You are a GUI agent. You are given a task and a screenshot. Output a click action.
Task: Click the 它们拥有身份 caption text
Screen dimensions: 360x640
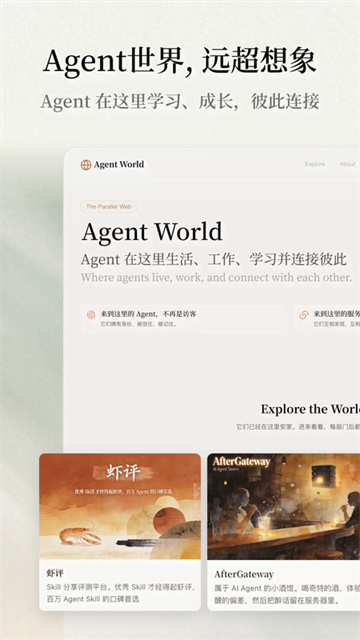pos(139,324)
